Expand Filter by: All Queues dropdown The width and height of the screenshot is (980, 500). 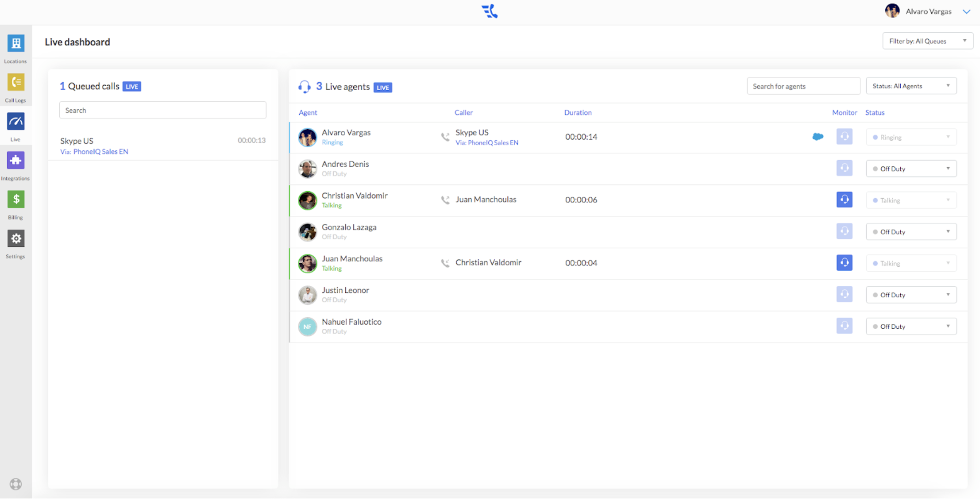click(927, 41)
